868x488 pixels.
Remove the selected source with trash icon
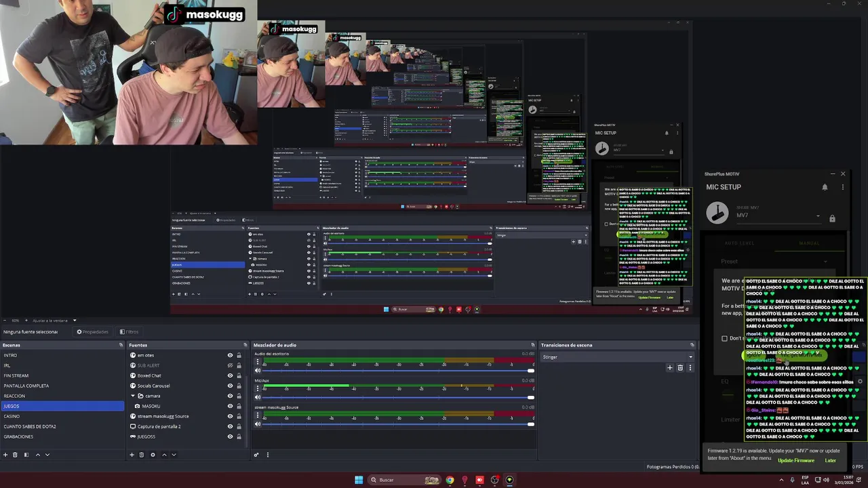click(141, 455)
